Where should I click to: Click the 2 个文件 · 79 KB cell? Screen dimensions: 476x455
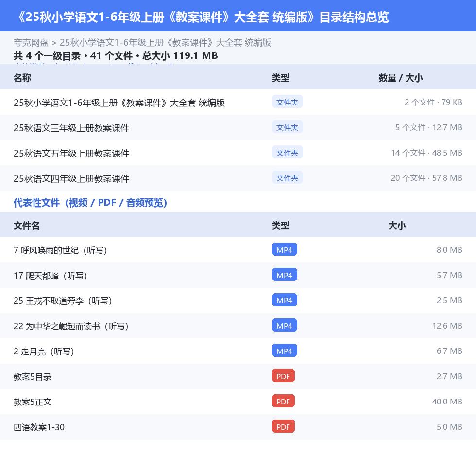click(x=433, y=102)
